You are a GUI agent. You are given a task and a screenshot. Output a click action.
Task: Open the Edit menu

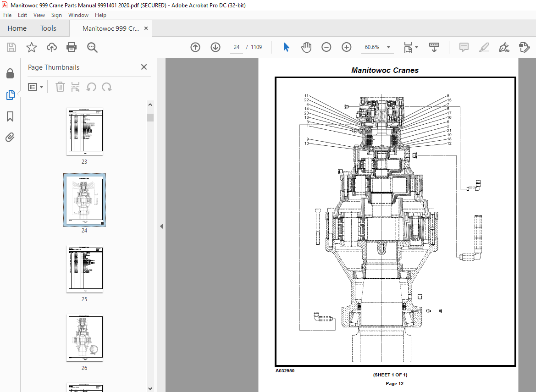point(22,15)
